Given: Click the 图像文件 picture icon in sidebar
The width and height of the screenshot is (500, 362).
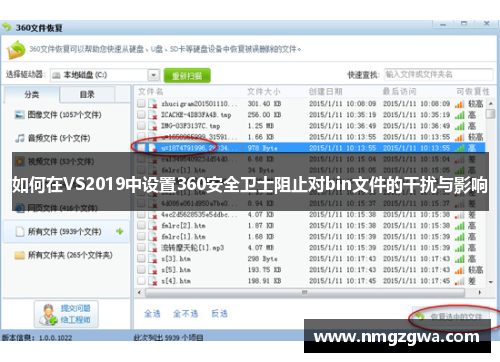Looking at the screenshot, I should [20, 115].
